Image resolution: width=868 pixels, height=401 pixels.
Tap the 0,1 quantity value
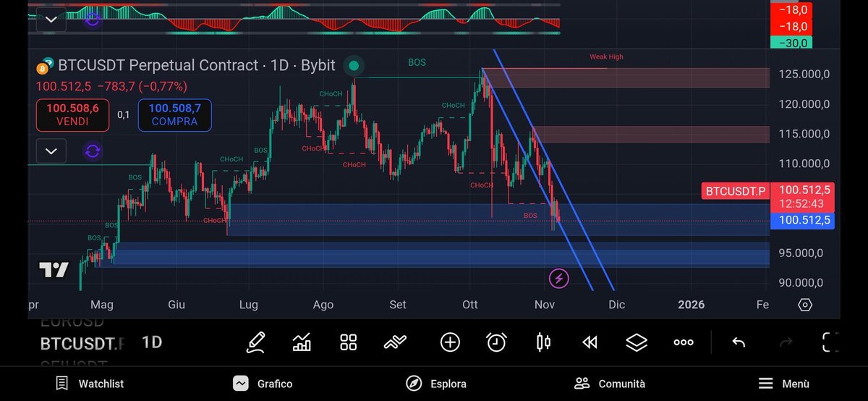tap(124, 115)
